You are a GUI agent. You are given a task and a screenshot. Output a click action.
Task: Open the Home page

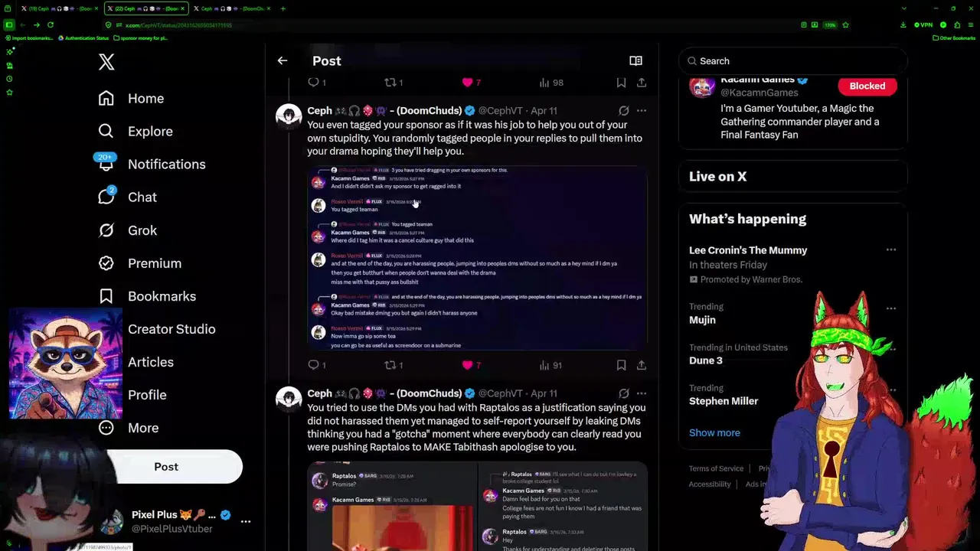pyautogui.click(x=131, y=98)
